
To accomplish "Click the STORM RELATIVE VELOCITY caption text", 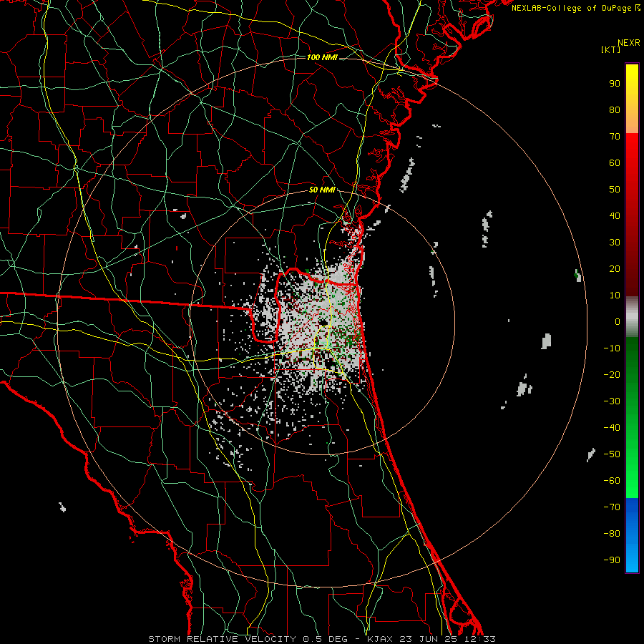I will pos(223,639).
